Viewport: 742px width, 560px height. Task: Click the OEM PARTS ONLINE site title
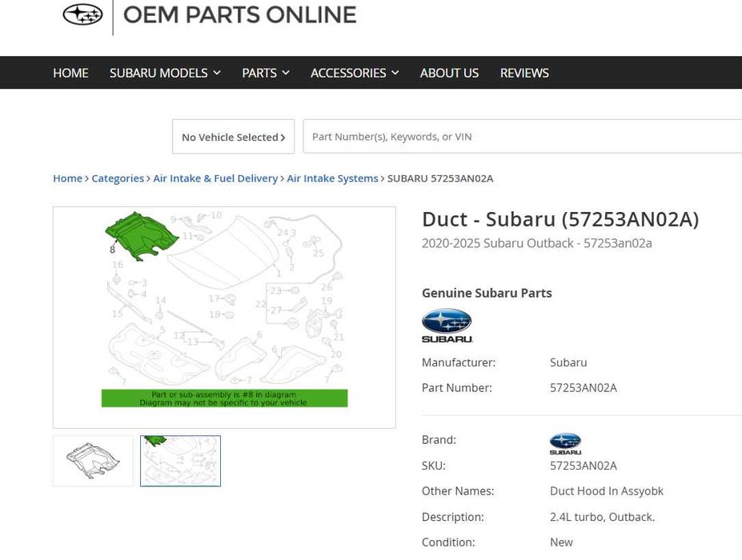tap(240, 14)
